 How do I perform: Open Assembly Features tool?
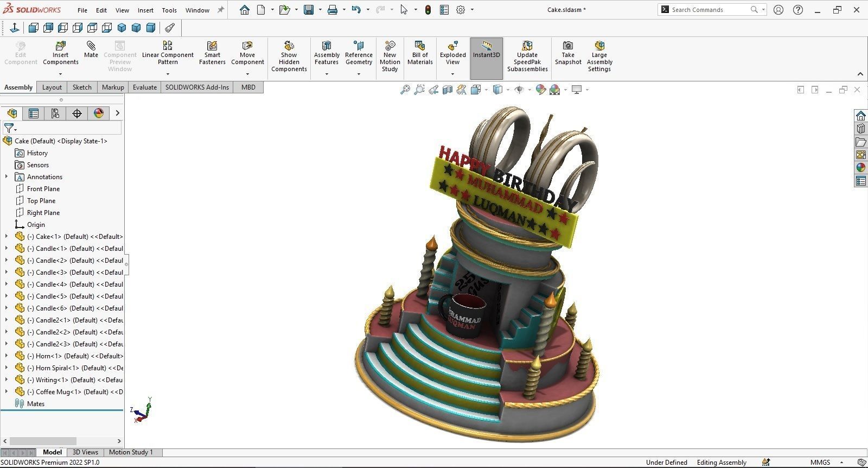pyautogui.click(x=327, y=53)
